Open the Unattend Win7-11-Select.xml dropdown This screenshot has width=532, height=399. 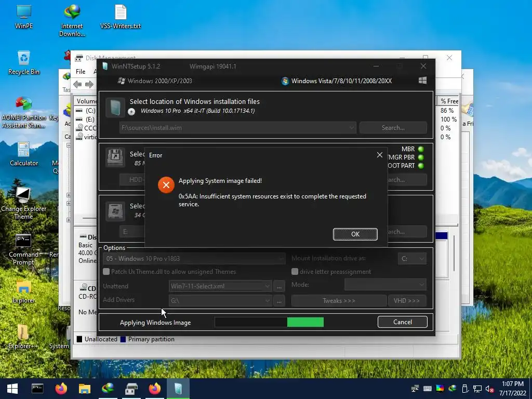220,286
